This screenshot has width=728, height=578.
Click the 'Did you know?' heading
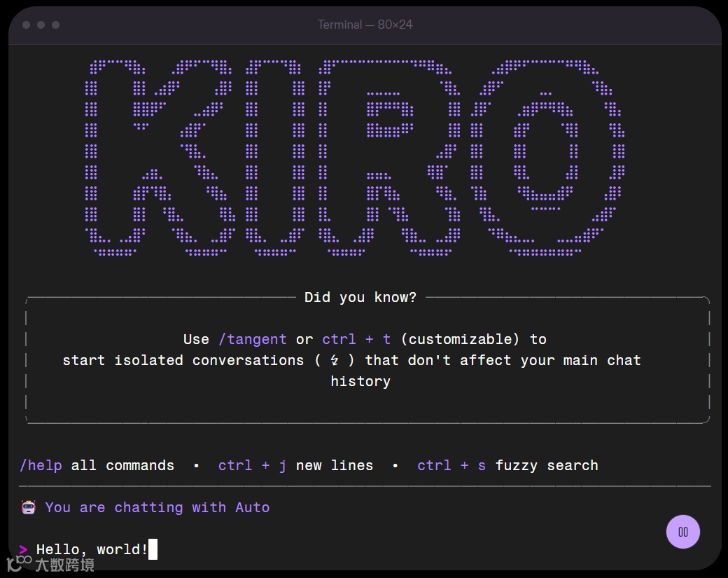point(360,297)
